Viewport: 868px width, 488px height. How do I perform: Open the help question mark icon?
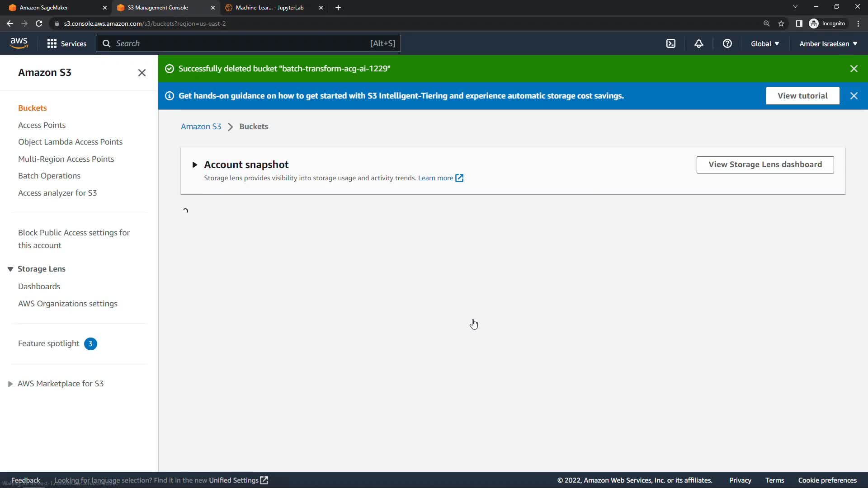pos(727,43)
